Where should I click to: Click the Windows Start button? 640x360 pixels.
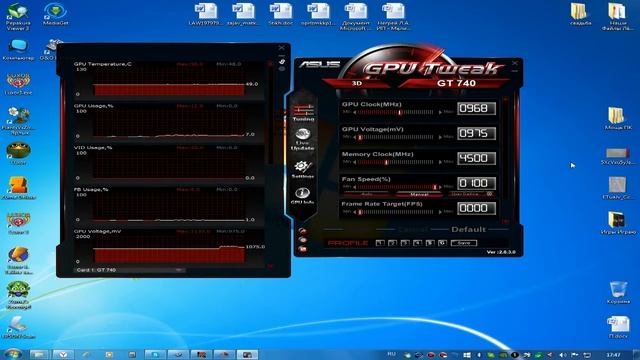13,354
